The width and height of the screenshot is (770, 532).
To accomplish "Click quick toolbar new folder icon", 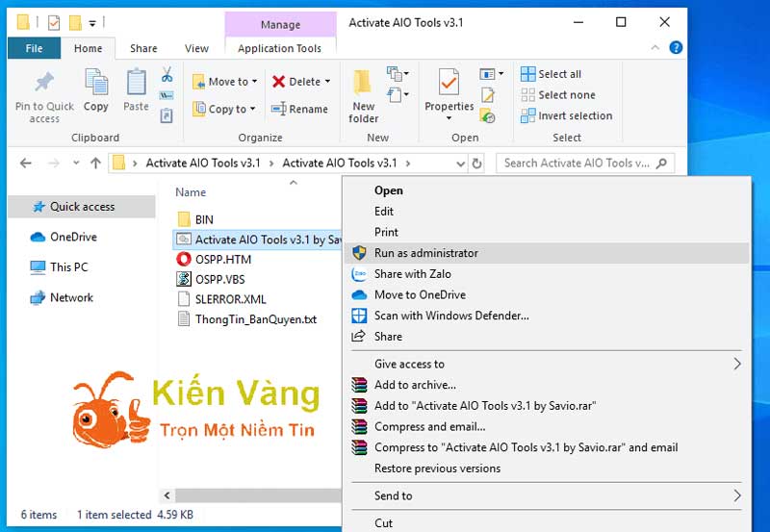I will pyautogui.click(x=75, y=22).
